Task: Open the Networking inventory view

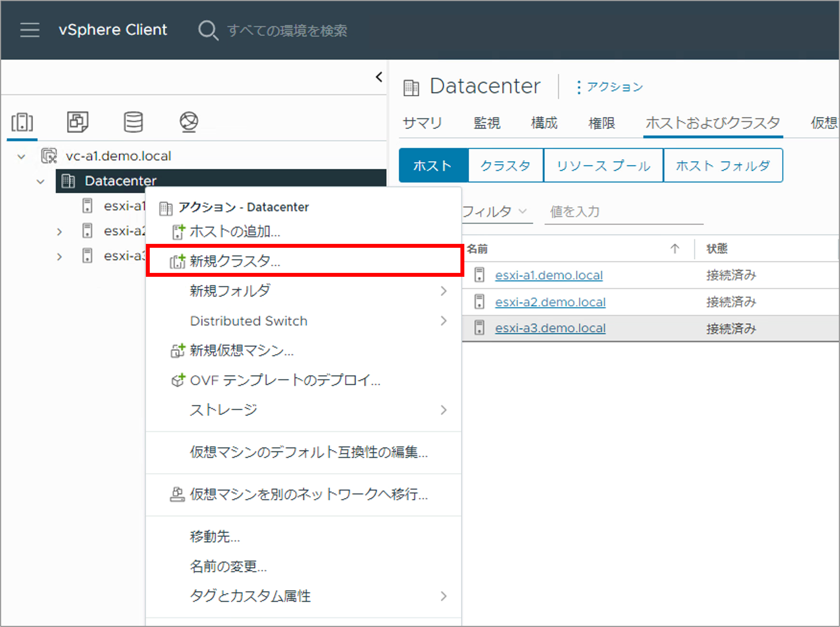Action: (189, 122)
